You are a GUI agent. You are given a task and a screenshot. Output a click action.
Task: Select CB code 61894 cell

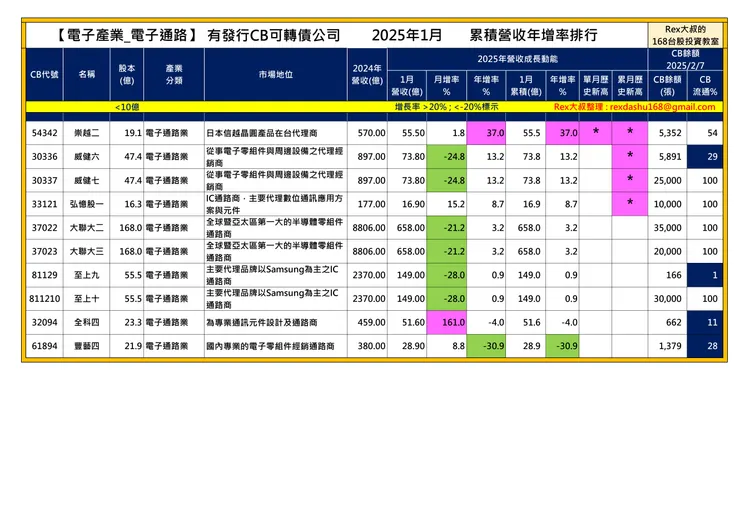point(44,346)
